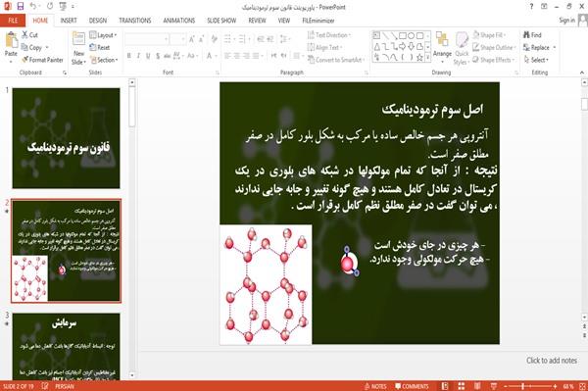Adjust the zoom slider handle
This screenshot has width=588, height=391.
[x=522, y=386]
